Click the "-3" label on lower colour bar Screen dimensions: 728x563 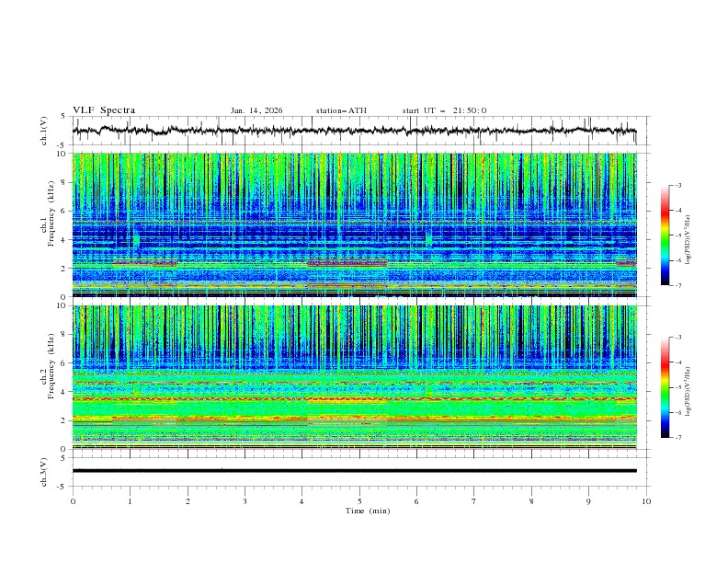coord(678,338)
